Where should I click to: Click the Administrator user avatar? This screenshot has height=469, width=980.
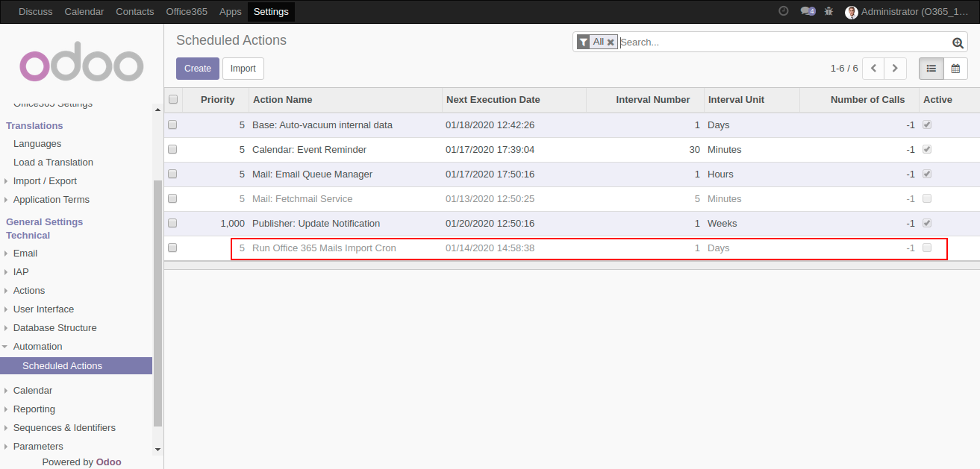pyautogui.click(x=852, y=12)
